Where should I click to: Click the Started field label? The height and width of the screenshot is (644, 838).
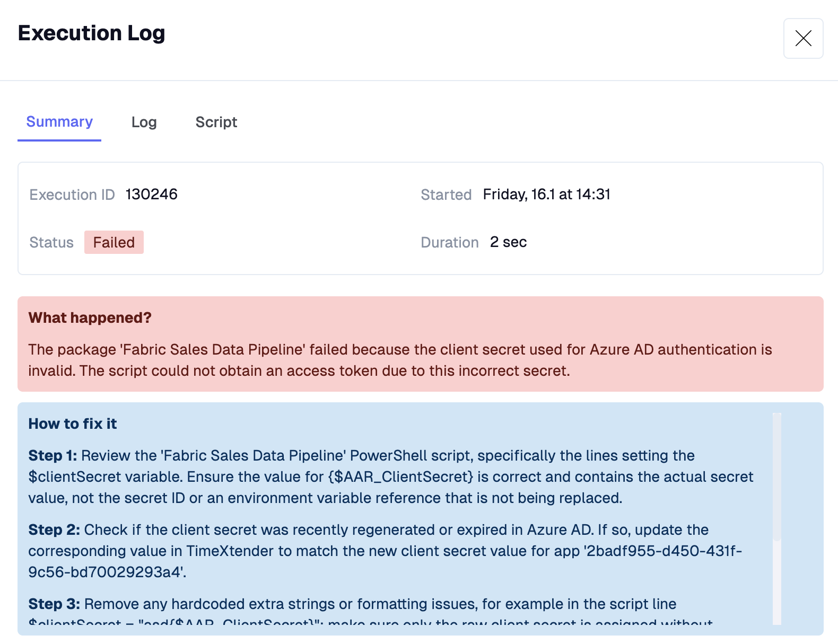(446, 195)
